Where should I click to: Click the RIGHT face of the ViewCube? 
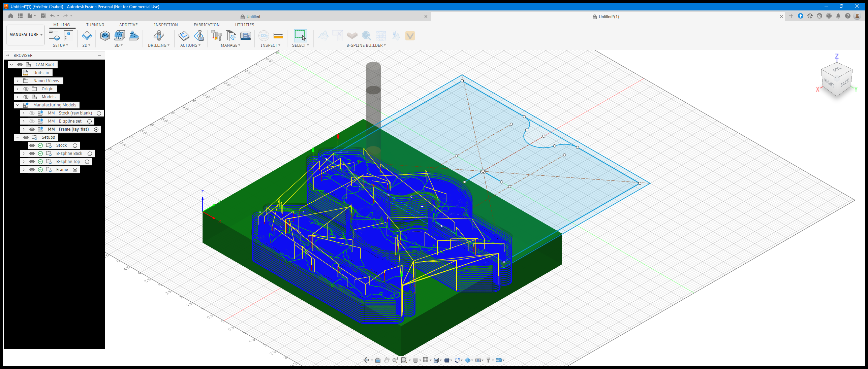[x=829, y=82]
